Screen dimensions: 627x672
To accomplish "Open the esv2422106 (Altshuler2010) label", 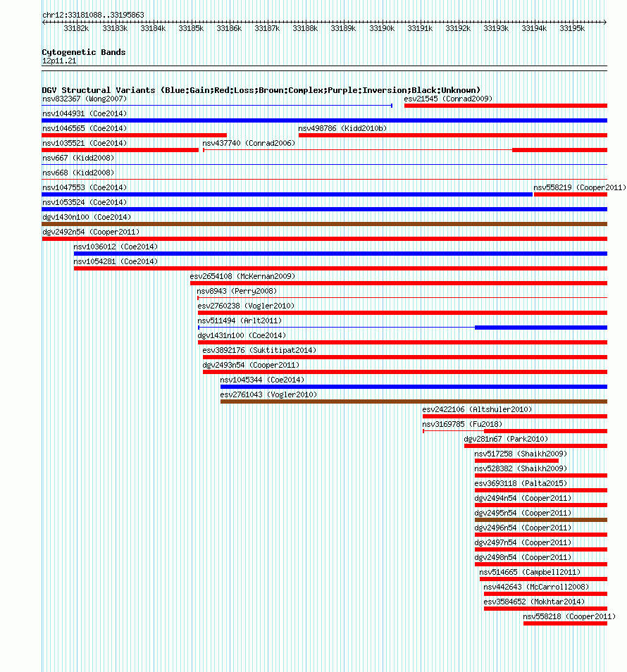I will tap(477, 409).
